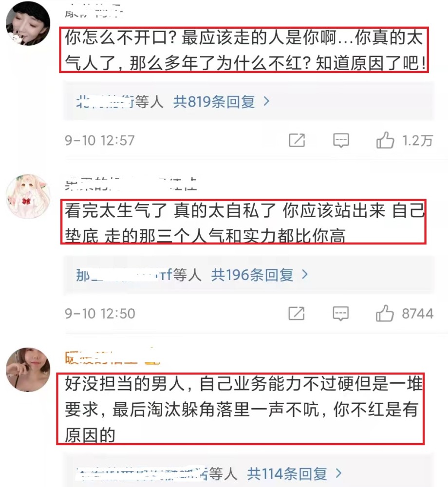
Task: Expand the 共196条回复 replies
Action: click(252, 275)
